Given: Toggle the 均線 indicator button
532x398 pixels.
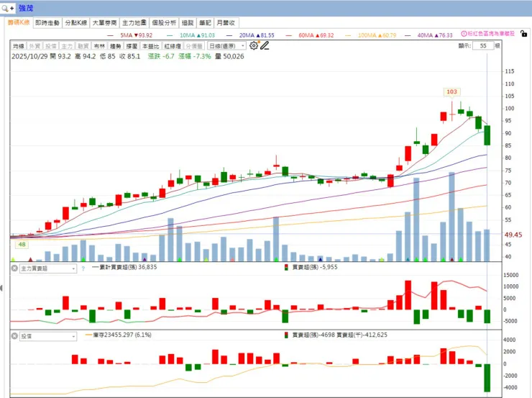Looking at the screenshot, I should (x=19, y=46).
